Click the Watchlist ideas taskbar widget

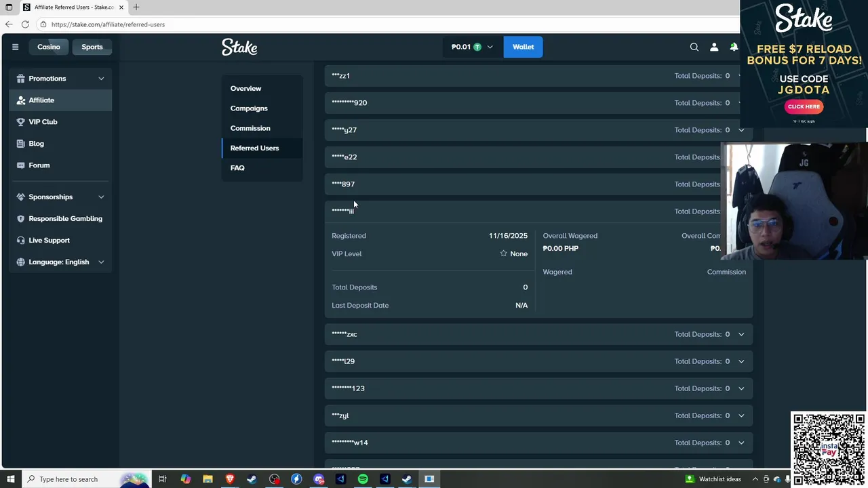[x=713, y=479]
